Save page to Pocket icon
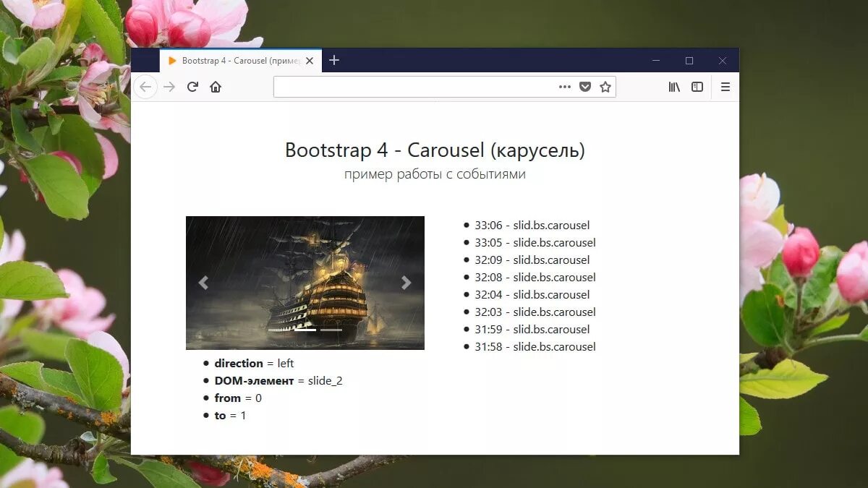This screenshot has height=488, width=868. (x=585, y=87)
